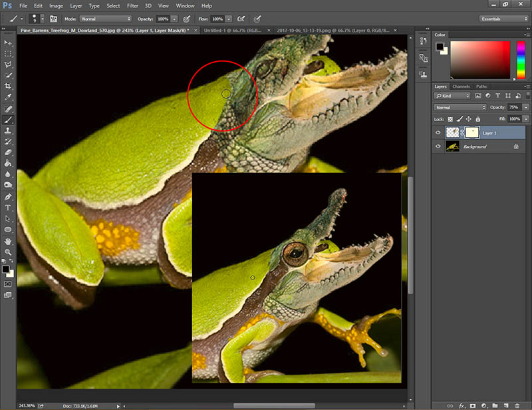Open the layer blend mode Normal dropdown
Image resolution: width=532 pixels, height=410 pixels.
pos(460,107)
